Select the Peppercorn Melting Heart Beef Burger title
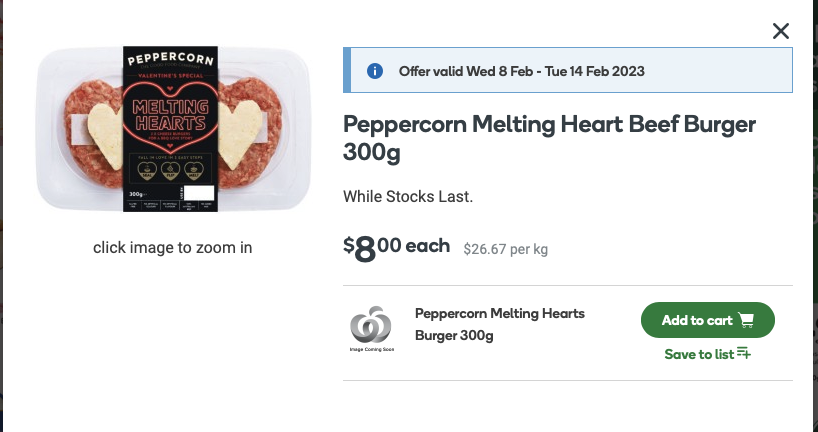818x432 pixels. pyautogui.click(x=549, y=138)
